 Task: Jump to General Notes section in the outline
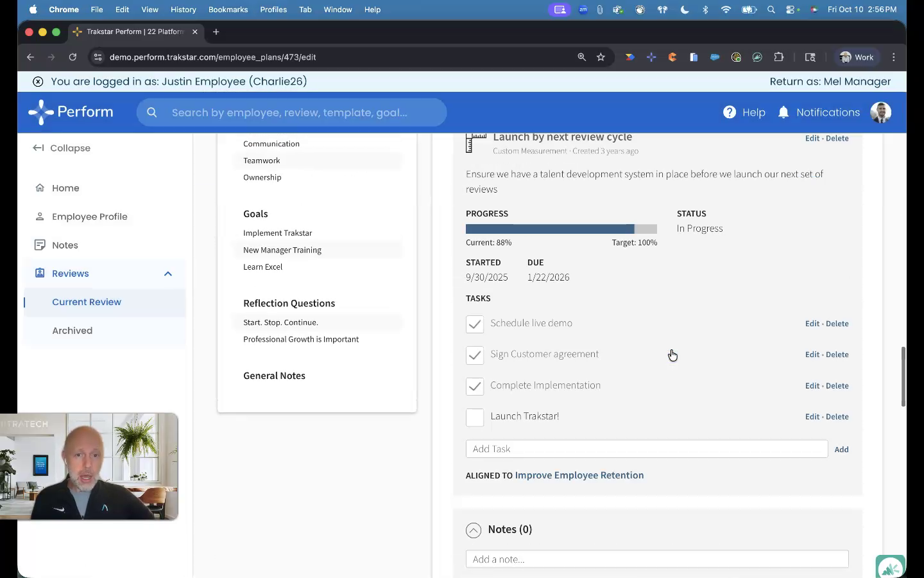click(274, 376)
